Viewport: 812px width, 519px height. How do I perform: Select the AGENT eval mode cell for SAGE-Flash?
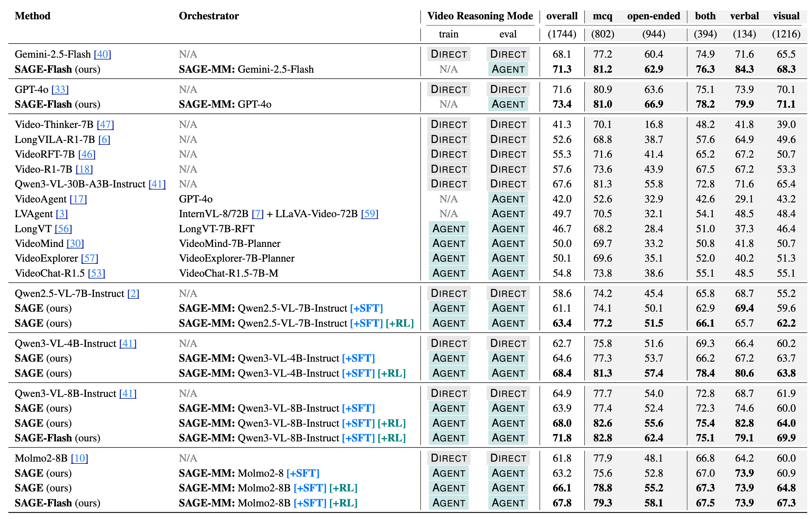pos(508,69)
